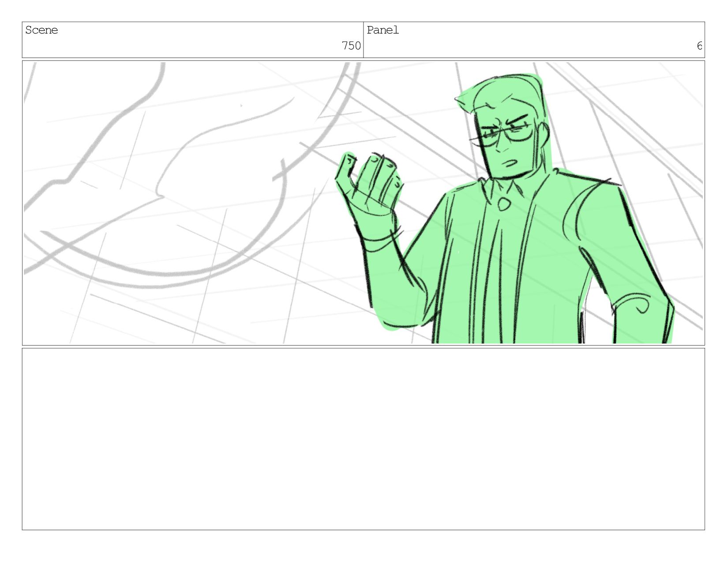Select the panel number 6
728x563 pixels.
pyautogui.click(x=699, y=46)
